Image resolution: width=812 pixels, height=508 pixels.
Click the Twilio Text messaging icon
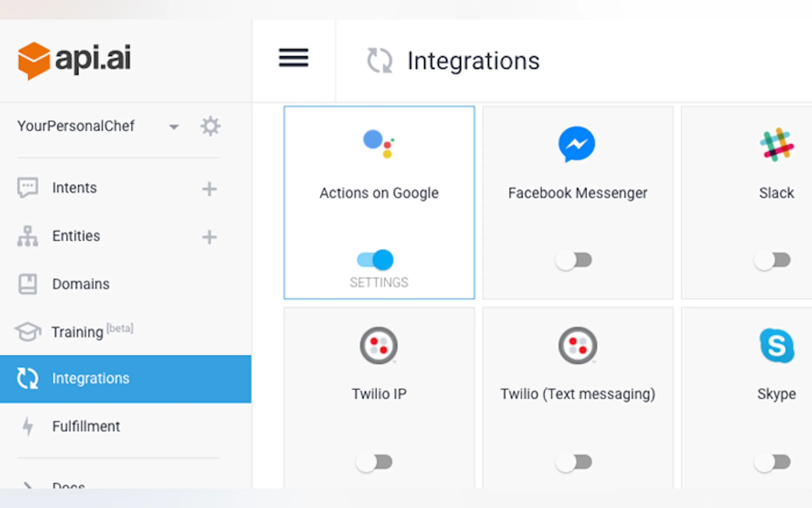[577, 345]
